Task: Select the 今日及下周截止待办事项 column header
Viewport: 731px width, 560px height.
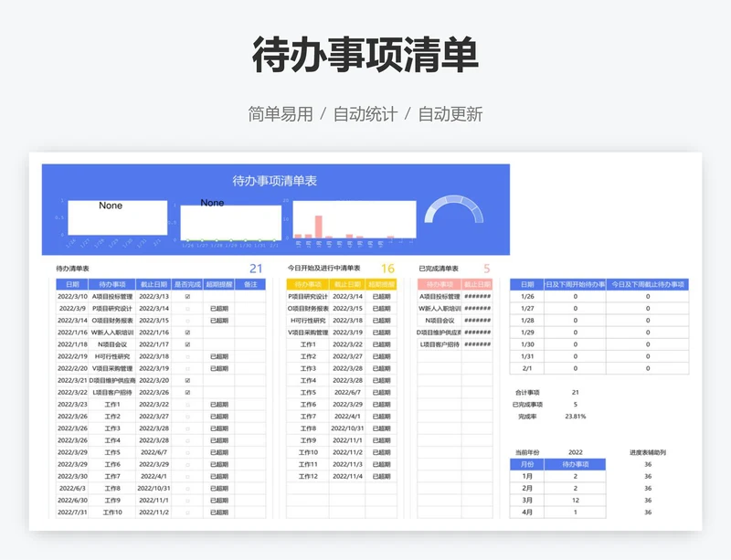Action: click(x=648, y=284)
